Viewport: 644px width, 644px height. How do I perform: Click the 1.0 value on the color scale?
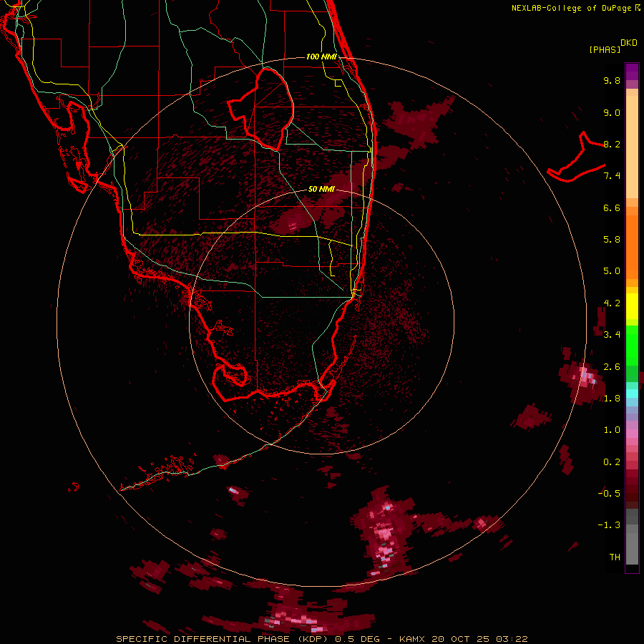coord(612,430)
